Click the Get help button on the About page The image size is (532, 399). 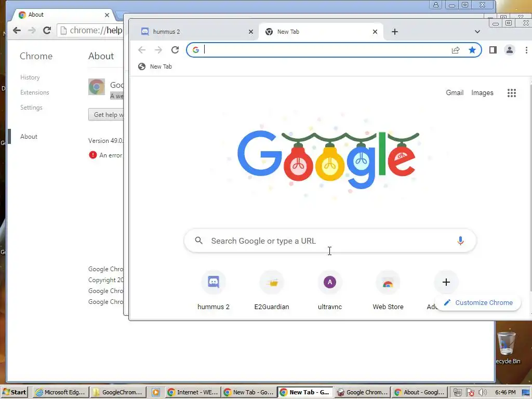click(106, 115)
